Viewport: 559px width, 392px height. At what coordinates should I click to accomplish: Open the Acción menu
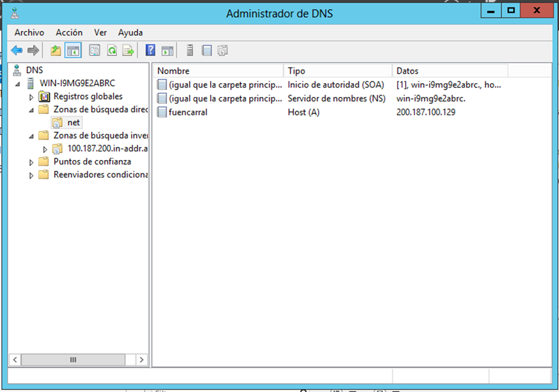(69, 32)
